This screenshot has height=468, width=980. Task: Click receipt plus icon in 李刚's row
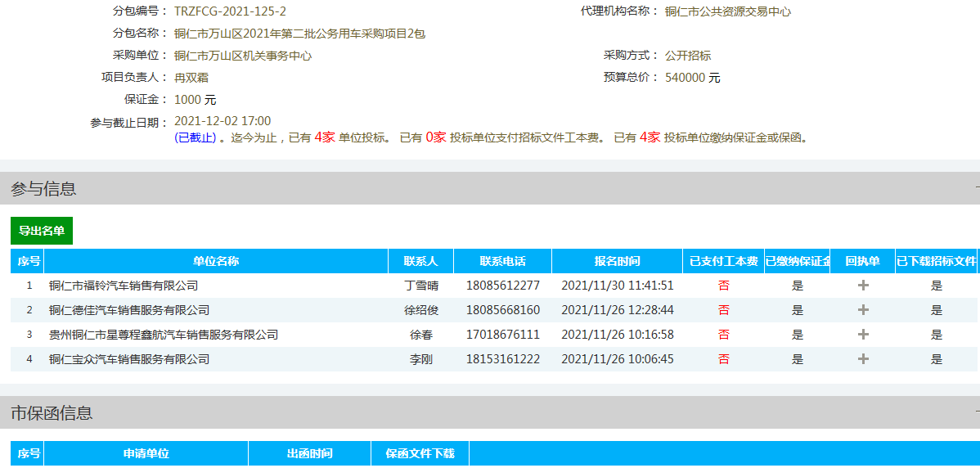pyautogui.click(x=862, y=359)
